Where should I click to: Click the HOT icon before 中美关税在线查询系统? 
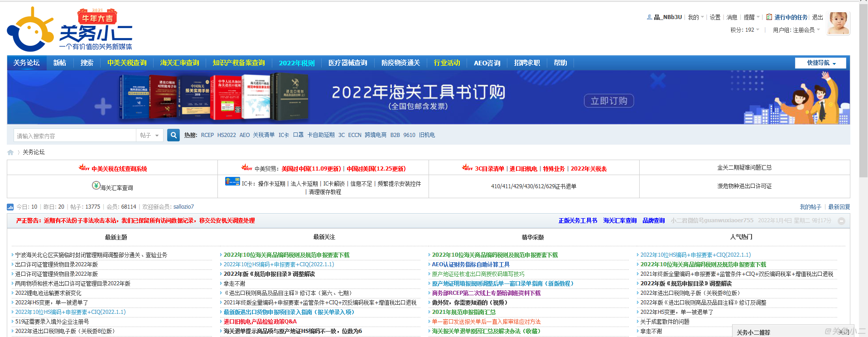pos(84,167)
